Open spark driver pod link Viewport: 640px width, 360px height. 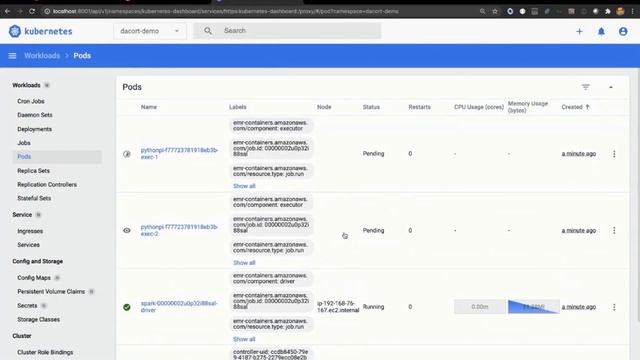[x=179, y=307]
